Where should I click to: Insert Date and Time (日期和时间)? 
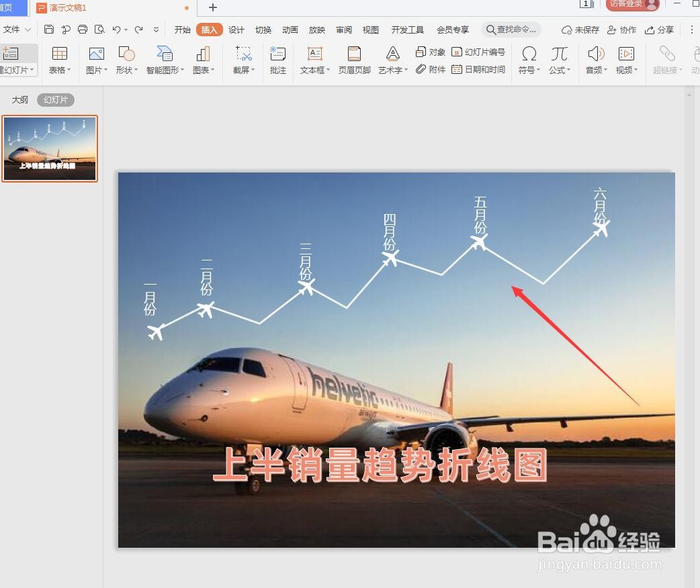tap(478, 69)
